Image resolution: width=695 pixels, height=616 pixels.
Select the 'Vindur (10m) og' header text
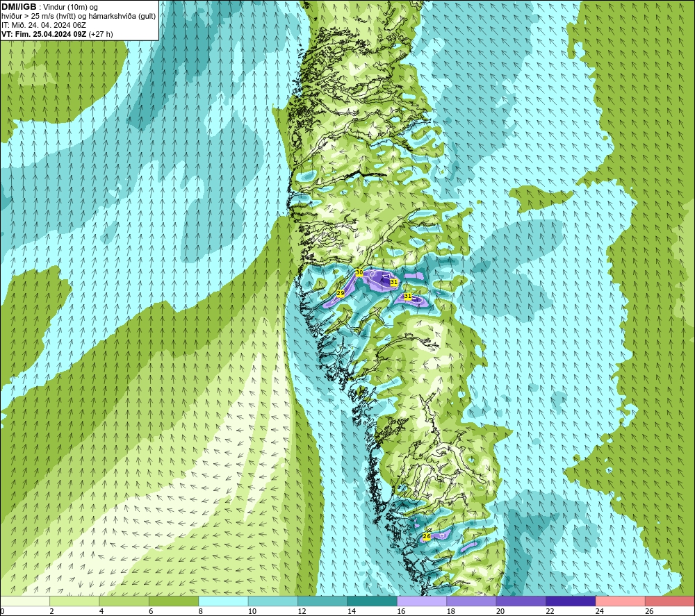[71, 8]
